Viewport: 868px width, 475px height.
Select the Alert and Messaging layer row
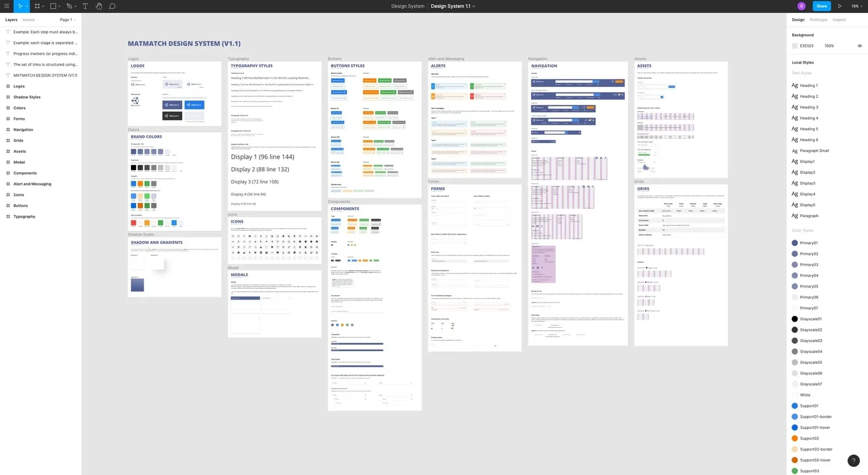41,184
